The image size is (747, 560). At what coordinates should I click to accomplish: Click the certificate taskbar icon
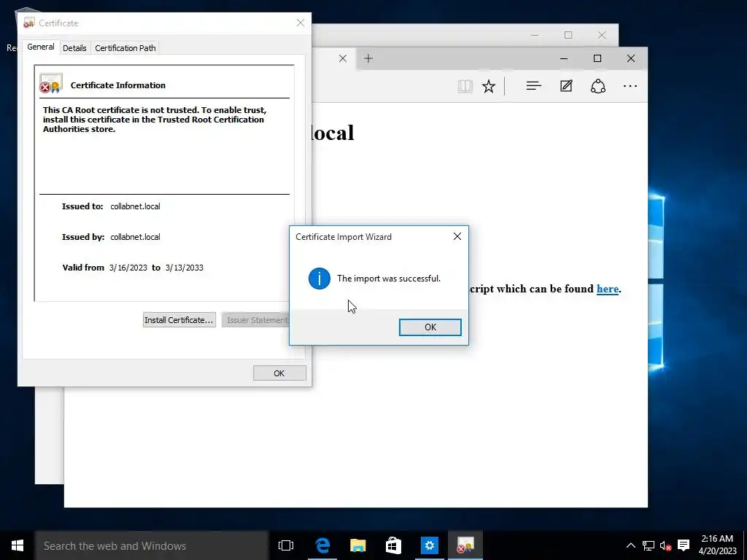click(465, 545)
